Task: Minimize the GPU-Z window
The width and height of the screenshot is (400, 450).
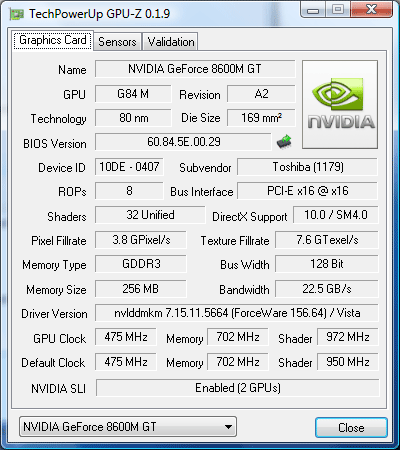Action: pyautogui.click(x=313, y=10)
